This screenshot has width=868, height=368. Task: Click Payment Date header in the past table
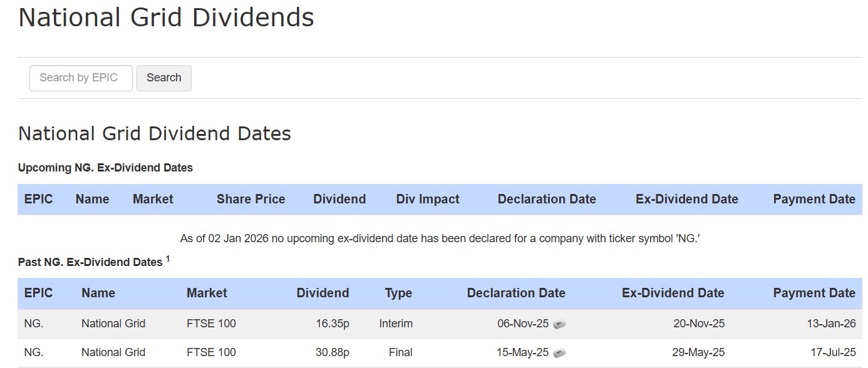pyautogui.click(x=814, y=294)
